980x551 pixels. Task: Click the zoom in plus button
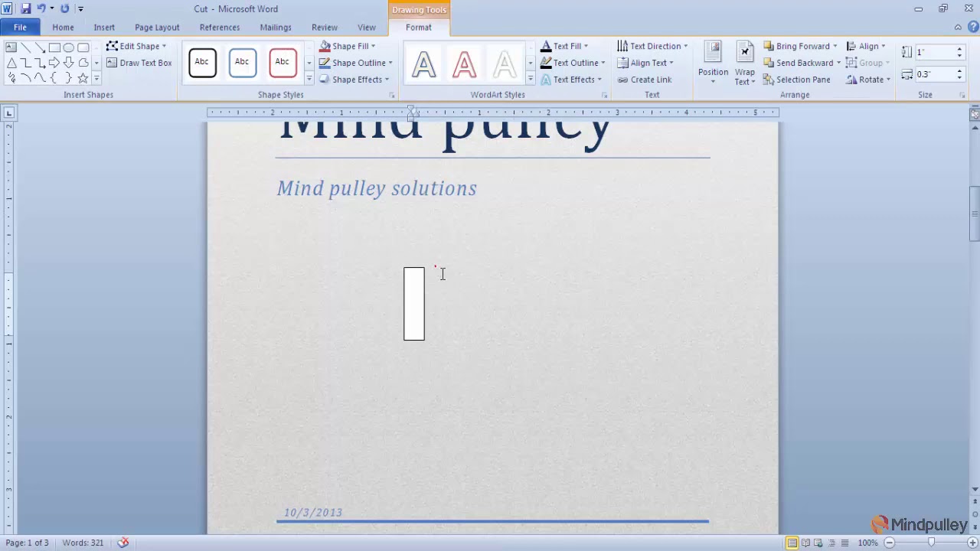[972, 543]
